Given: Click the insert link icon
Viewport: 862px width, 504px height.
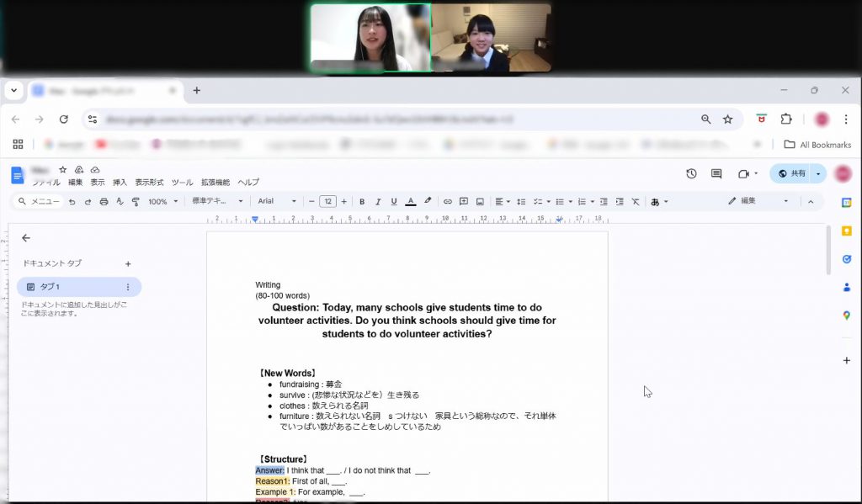Looking at the screenshot, I should pyautogui.click(x=448, y=202).
